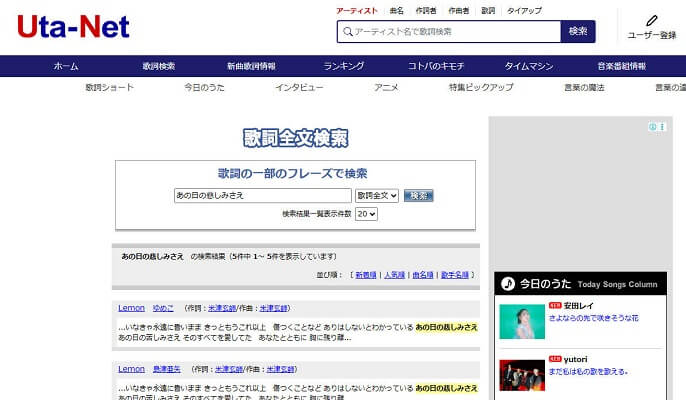The height and width of the screenshot is (400, 686).
Task: Click the ad info icon in the sidebar ad
Action: tap(653, 127)
